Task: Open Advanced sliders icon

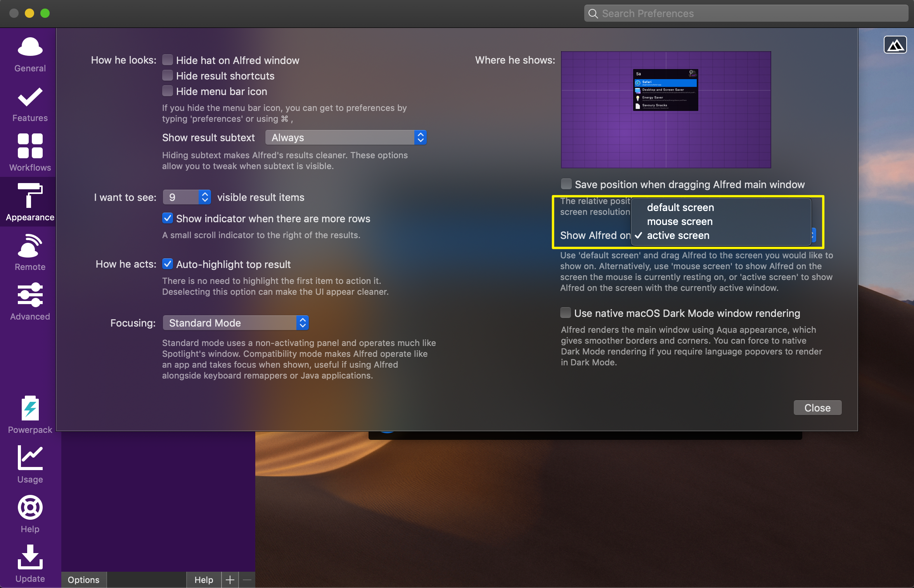Action: (30, 295)
